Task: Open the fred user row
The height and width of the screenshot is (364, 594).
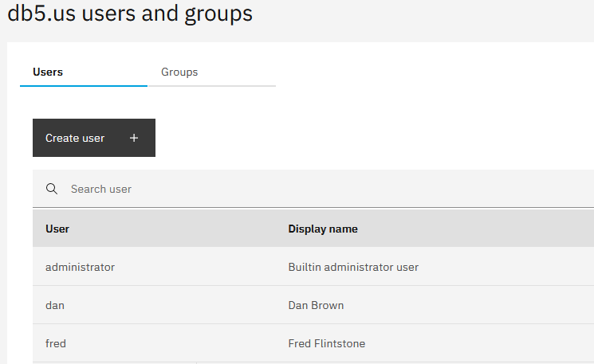Action: 313,343
